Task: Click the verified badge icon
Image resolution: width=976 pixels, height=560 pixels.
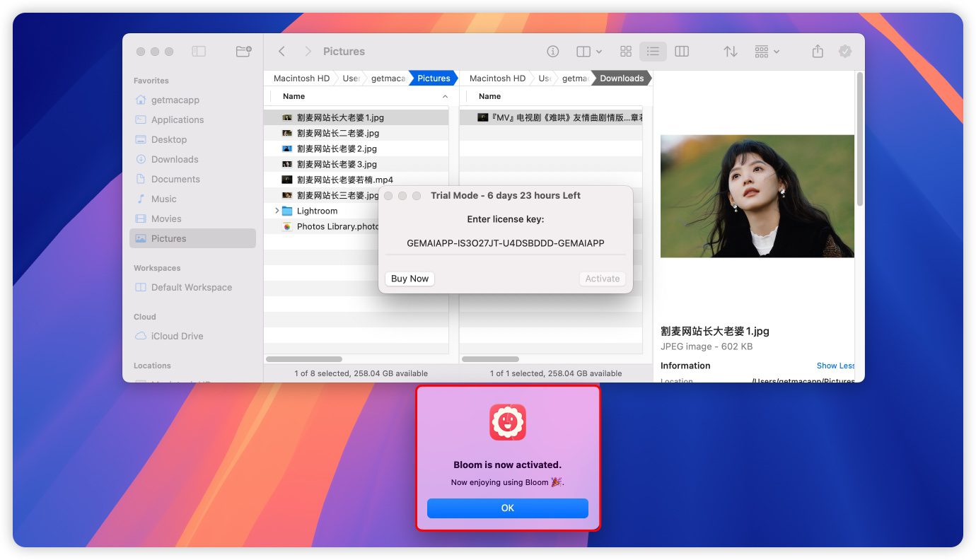Action: [x=844, y=52]
